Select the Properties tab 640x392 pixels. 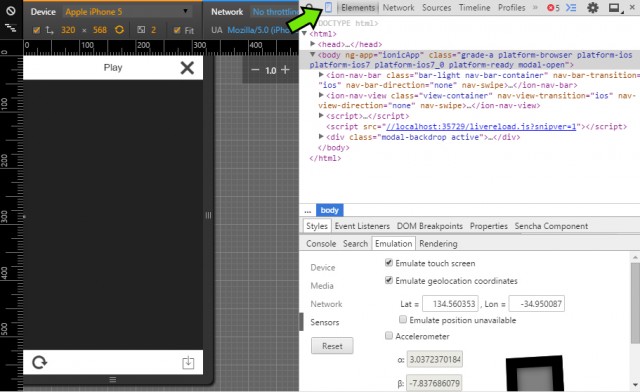tap(489, 226)
